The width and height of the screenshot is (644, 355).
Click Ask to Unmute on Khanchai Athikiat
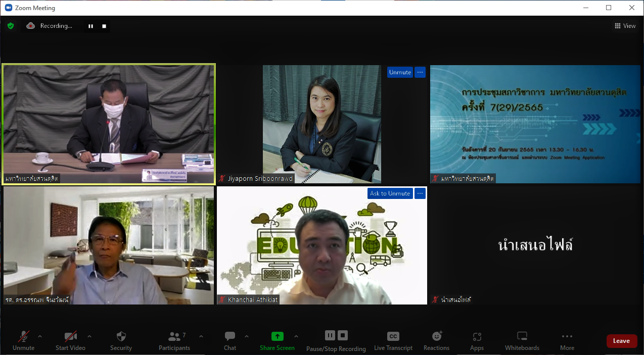[x=390, y=193]
